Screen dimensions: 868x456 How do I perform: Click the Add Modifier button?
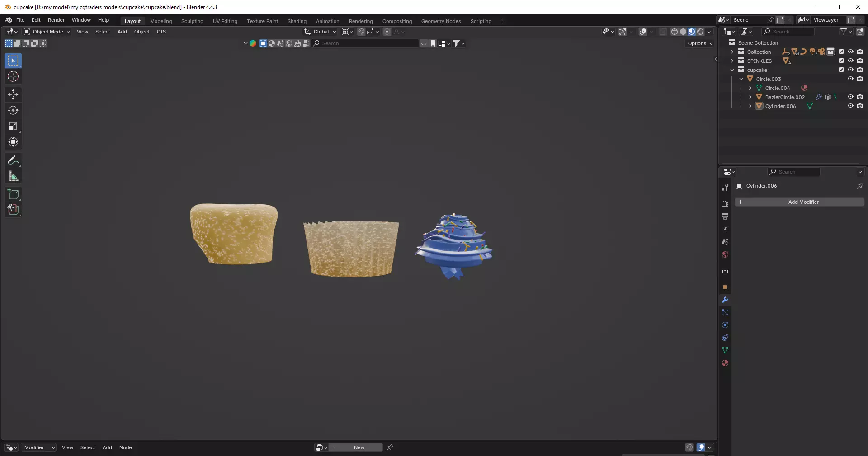[x=800, y=202]
